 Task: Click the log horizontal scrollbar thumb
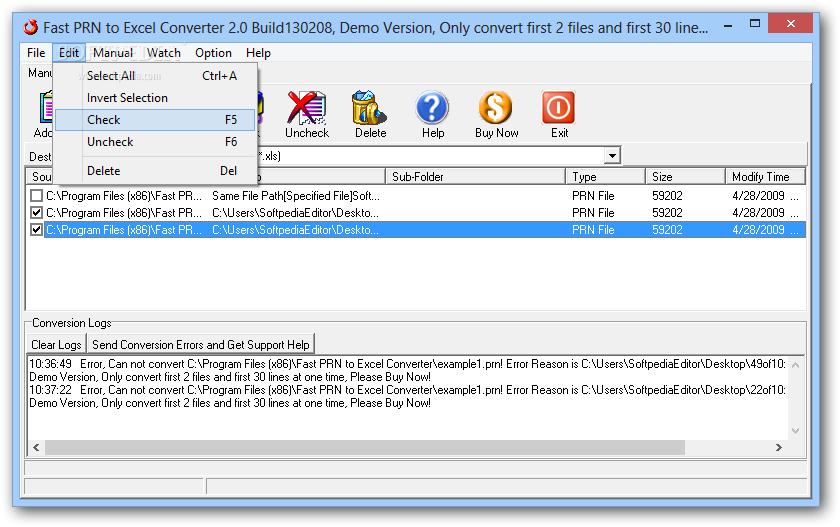pyautogui.click(x=365, y=447)
